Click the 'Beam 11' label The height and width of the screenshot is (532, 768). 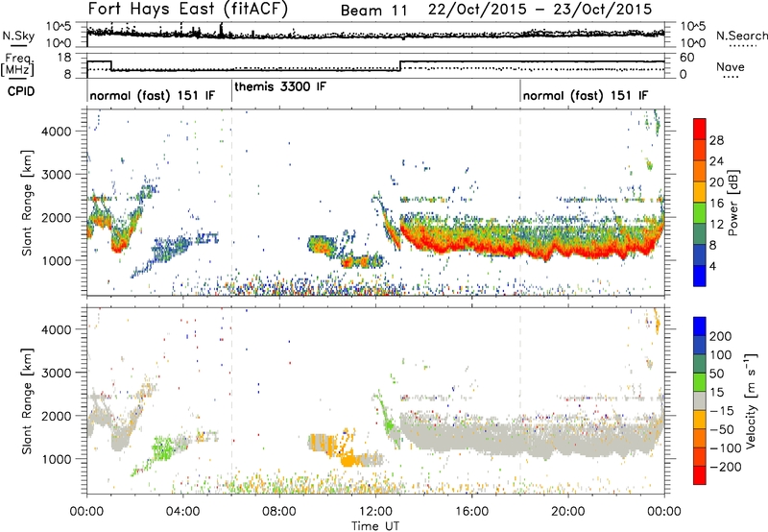373,11
